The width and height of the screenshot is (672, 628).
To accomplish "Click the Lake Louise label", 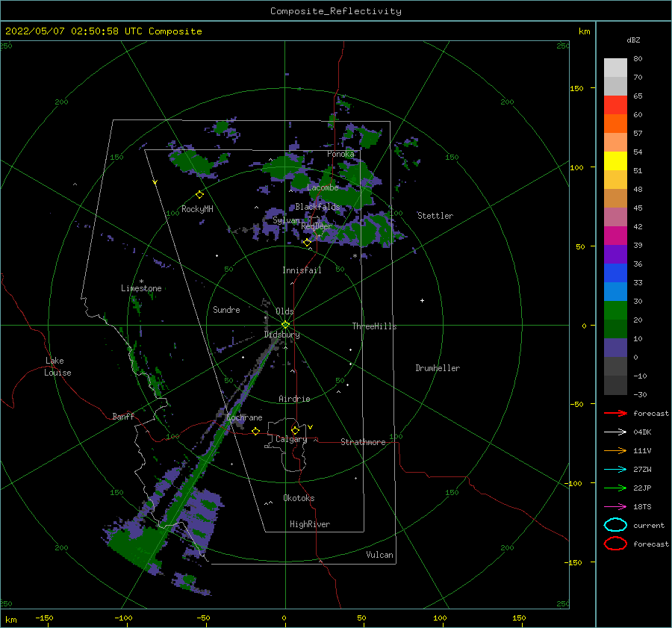I will click(57, 367).
